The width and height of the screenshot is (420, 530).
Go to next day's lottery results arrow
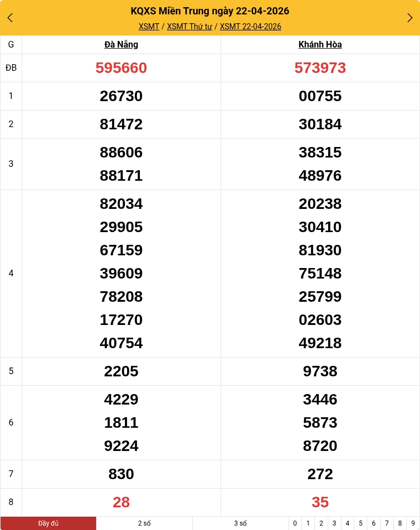pos(410,18)
